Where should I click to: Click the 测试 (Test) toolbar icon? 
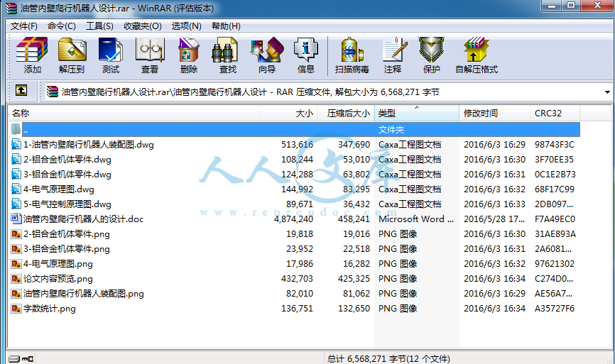point(111,50)
